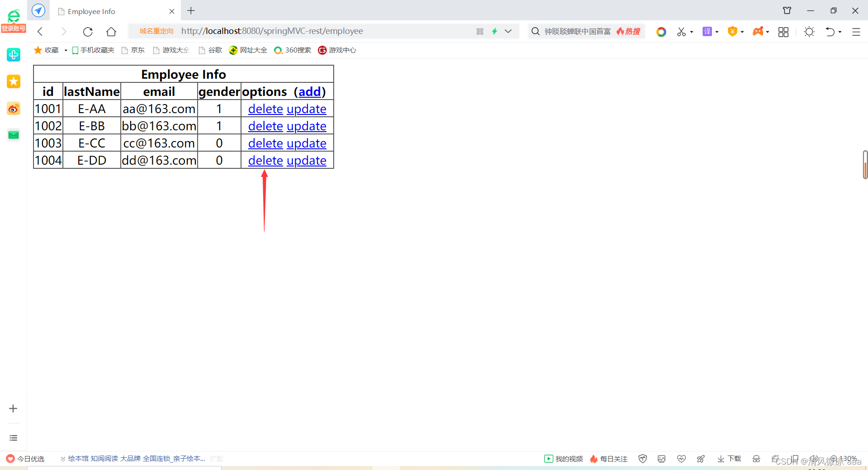
Task: Open the 网址大全 bookmark
Action: 248,50
